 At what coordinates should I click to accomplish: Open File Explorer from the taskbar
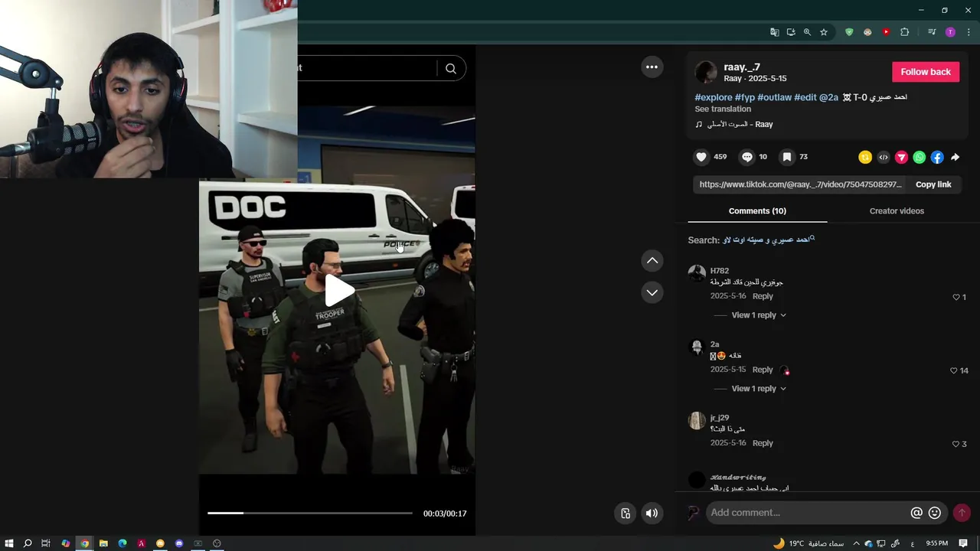coord(103,543)
